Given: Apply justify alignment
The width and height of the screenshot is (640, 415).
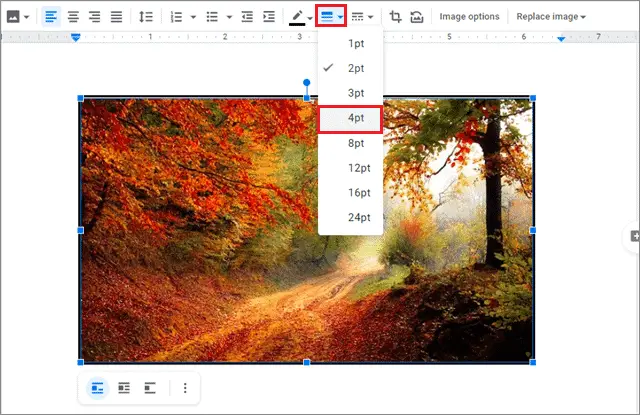Looking at the screenshot, I should point(116,17).
